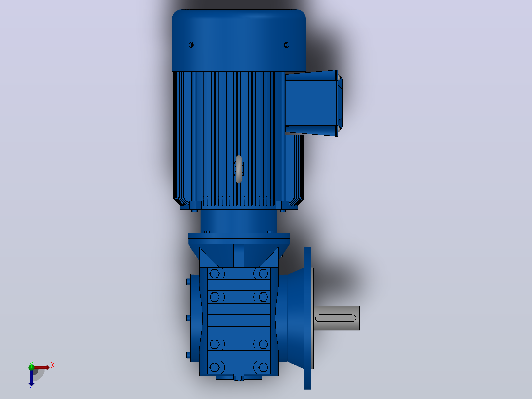Image resolution: width=532 pixels, height=399 pixels.
Task: Click the red X axis arrow of triad
Action: click(41, 368)
